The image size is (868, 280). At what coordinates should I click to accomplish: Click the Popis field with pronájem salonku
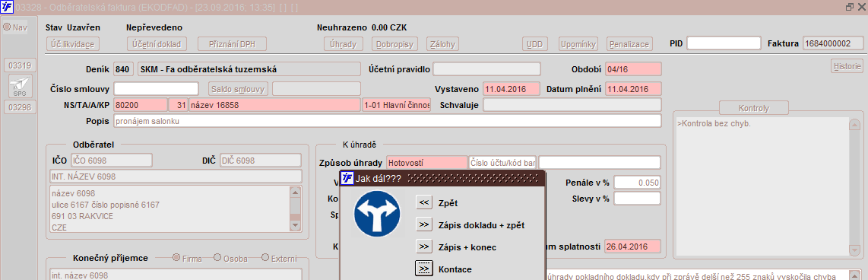click(x=388, y=121)
